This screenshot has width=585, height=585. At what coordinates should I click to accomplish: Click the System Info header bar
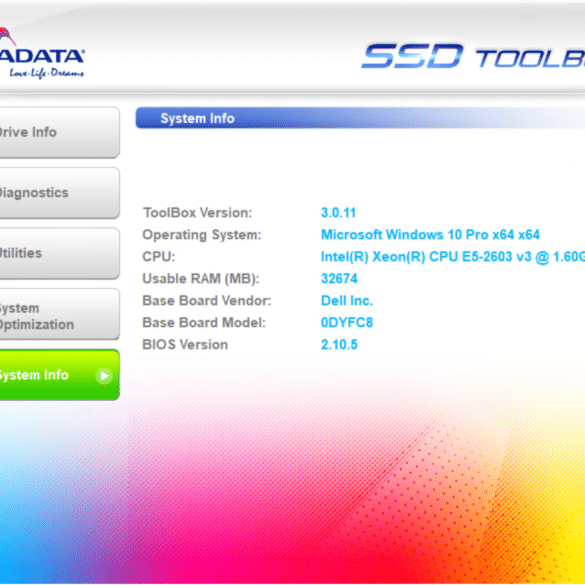360,118
